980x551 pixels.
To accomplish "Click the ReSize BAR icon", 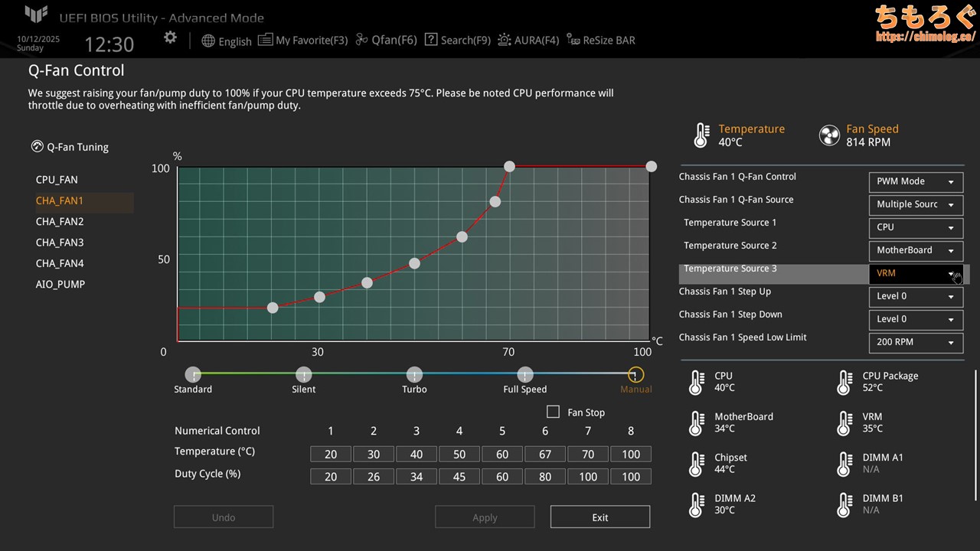I will [x=573, y=40].
